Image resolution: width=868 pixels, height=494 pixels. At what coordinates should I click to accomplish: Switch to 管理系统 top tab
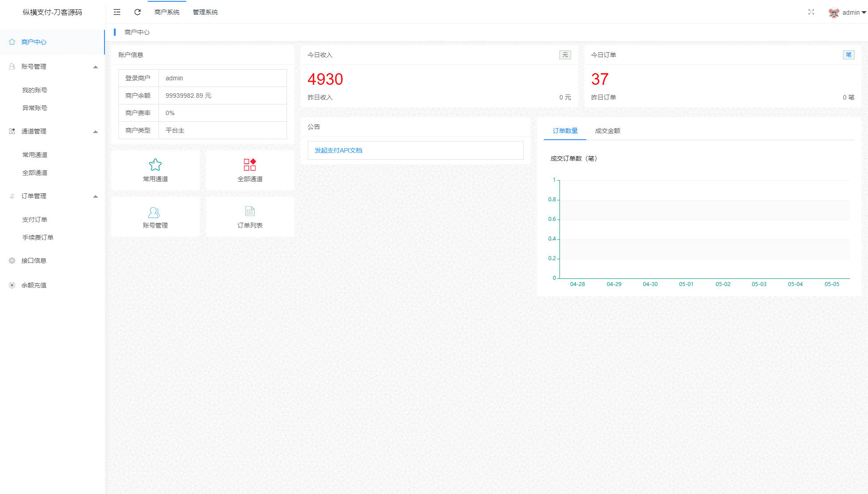pos(205,12)
